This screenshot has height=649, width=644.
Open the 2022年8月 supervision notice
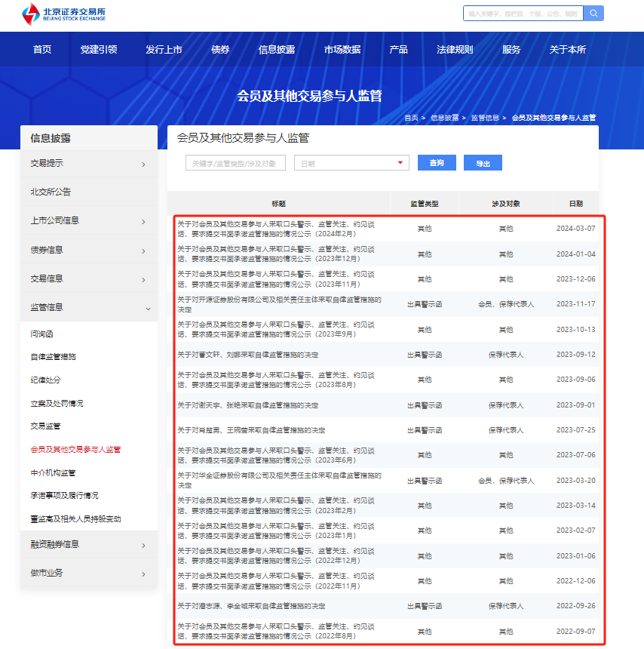click(x=276, y=631)
